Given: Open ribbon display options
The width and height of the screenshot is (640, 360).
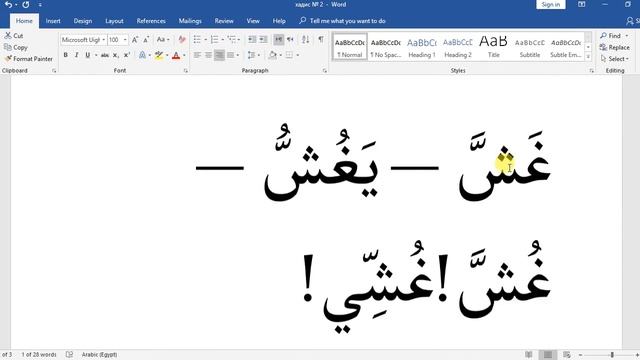Looking at the screenshot, I should [582, 4].
